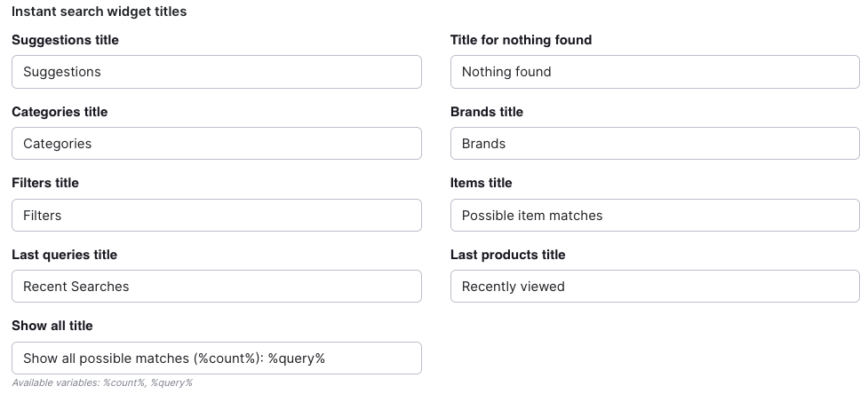Click the 'Instant search widget titles' heading
This screenshot has height=394, width=868.
[x=100, y=12]
